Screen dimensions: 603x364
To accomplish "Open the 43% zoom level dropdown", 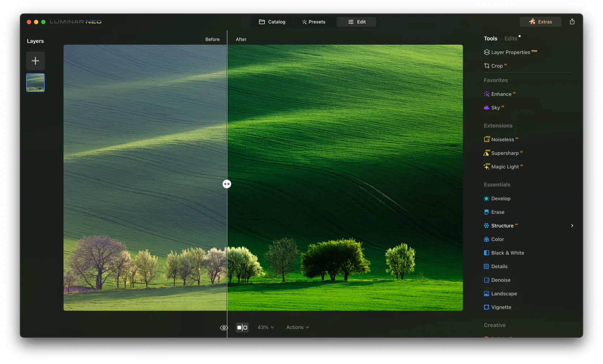I will [x=266, y=327].
